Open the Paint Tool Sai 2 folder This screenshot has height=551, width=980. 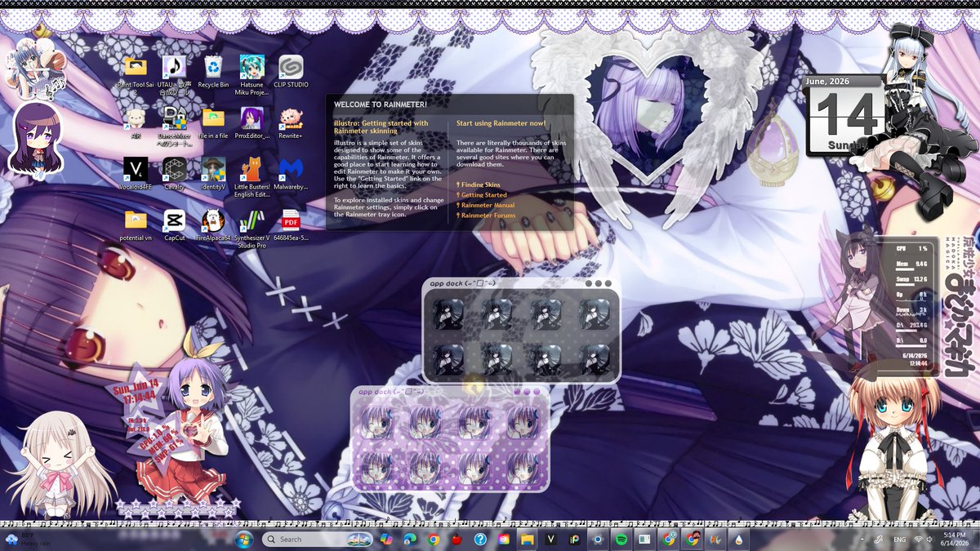coord(136,73)
